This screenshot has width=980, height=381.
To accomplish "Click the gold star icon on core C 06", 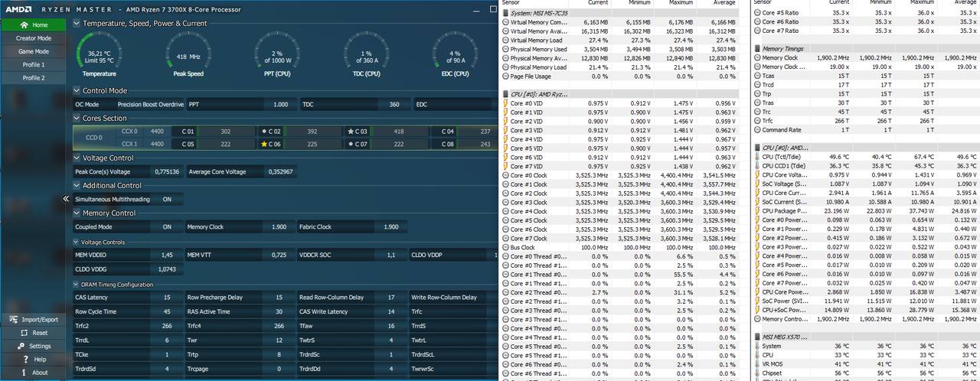I will (264, 144).
